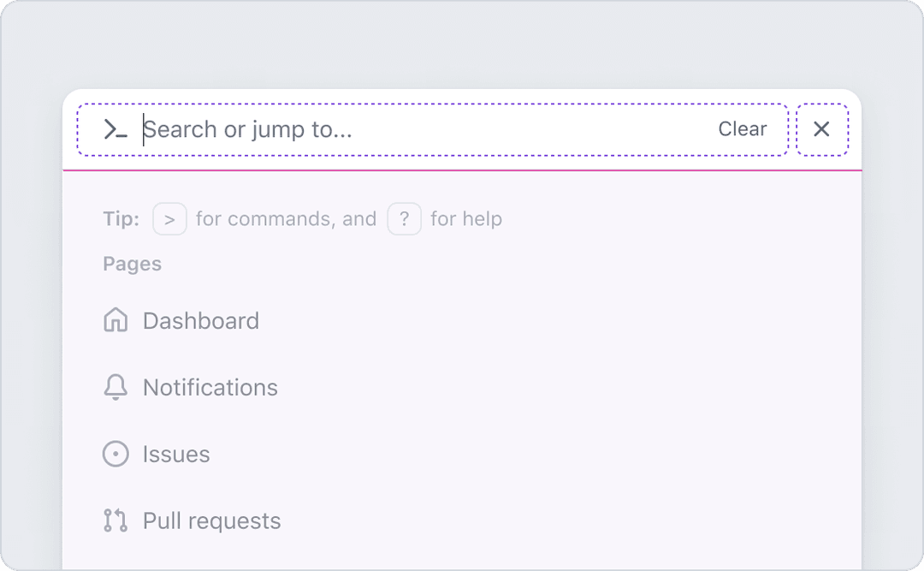
Task: Click the 'for help' hint text
Action: pos(466,219)
